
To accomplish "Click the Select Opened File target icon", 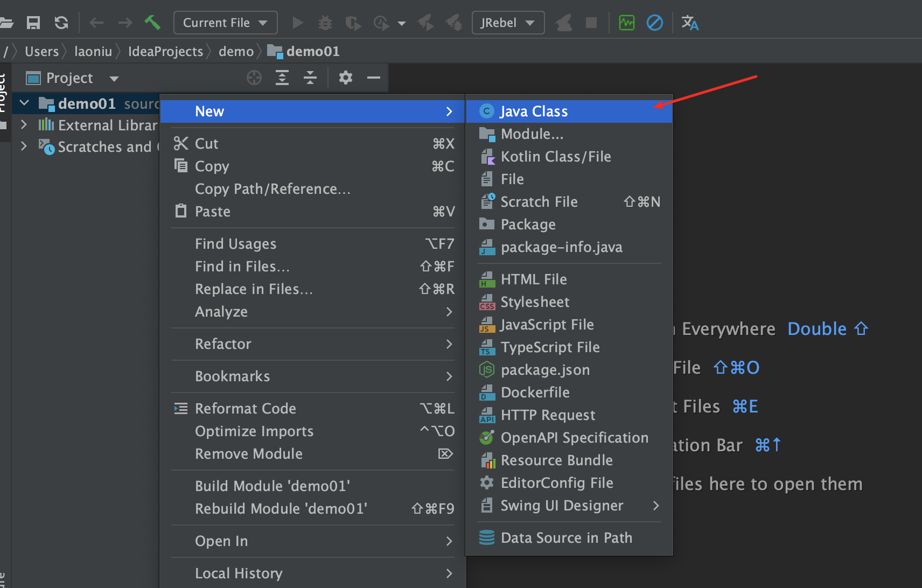I will click(254, 78).
